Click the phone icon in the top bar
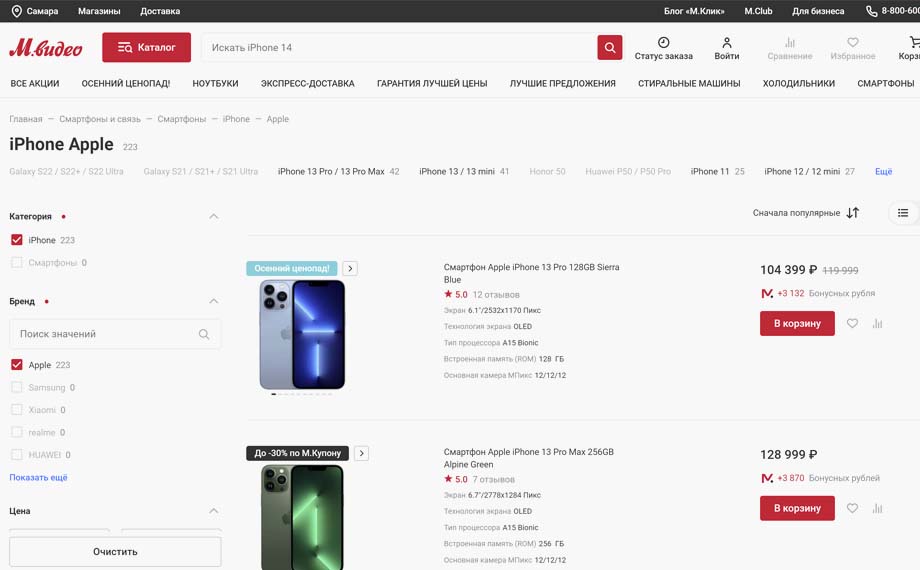The image size is (920, 570). tap(872, 11)
